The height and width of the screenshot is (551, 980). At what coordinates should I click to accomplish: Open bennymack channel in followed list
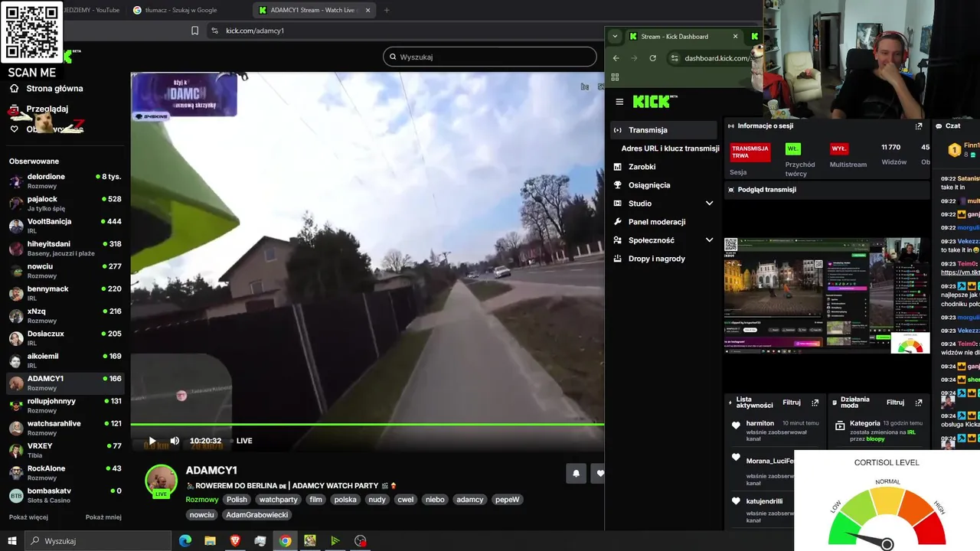click(65, 293)
